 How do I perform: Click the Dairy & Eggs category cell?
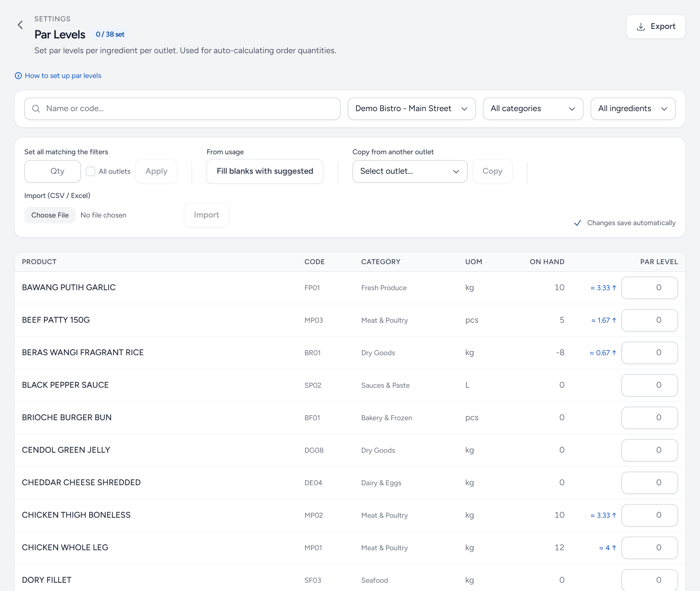(x=381, y=483)
